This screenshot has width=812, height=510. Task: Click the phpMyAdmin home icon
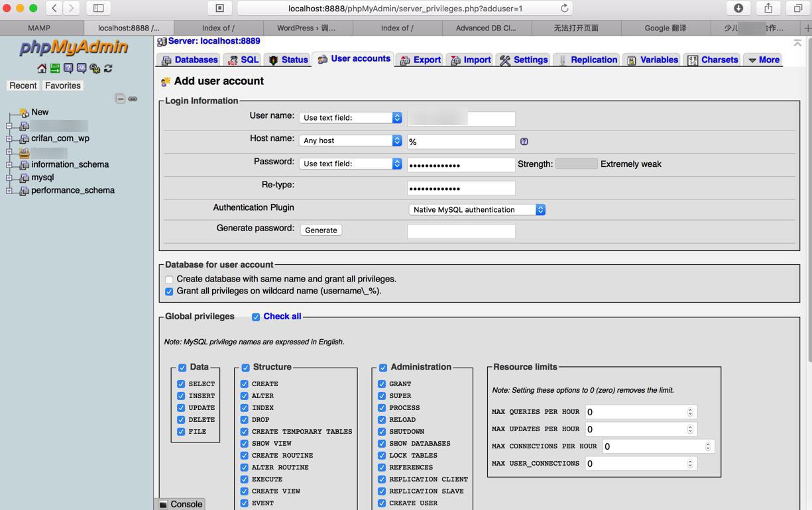pyautogui.click(x=42, y=68)
